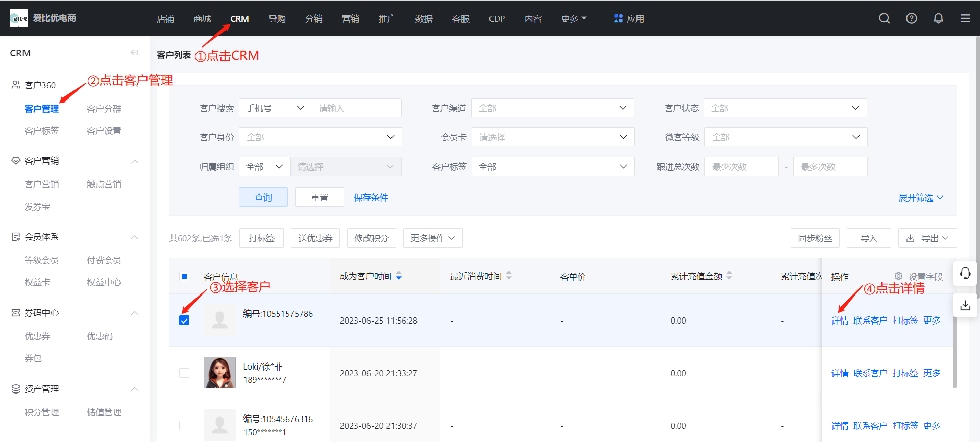Image resolution: width=980 pixels, height=442 pixels.
Task: Click the 应用 apps grid icon
Action: pos(618,18)
